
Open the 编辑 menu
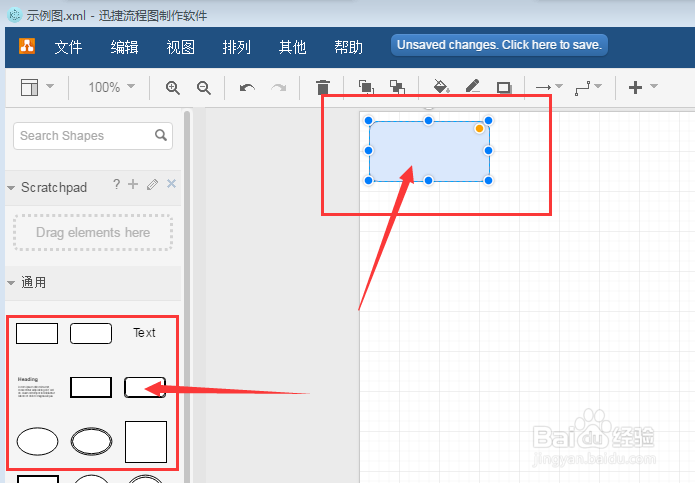[x=125, y=47]
